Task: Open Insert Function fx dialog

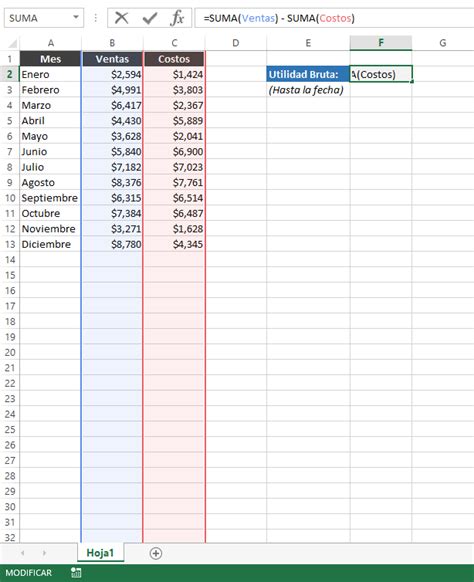Action: (x=177, y=18)
